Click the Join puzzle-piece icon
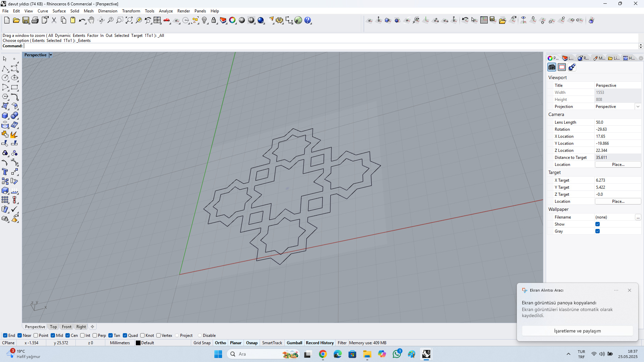 pyautogui.click(x=5, y=134)
